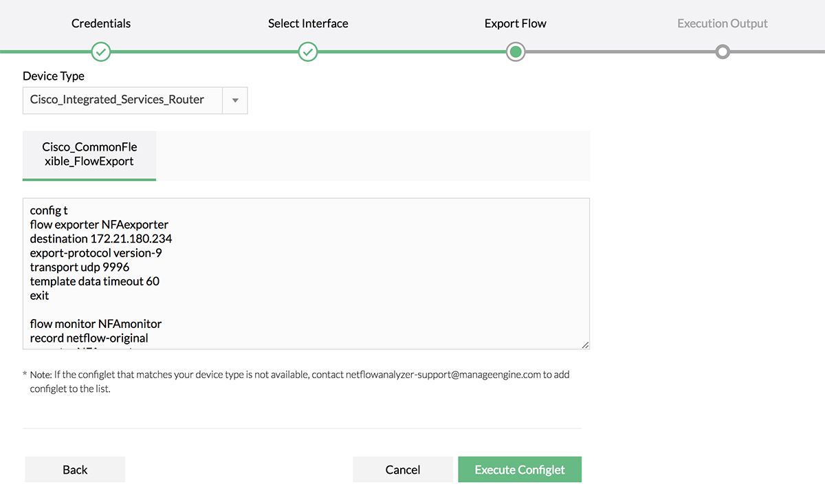Go to the Credentials step label

tap(101, 23)
